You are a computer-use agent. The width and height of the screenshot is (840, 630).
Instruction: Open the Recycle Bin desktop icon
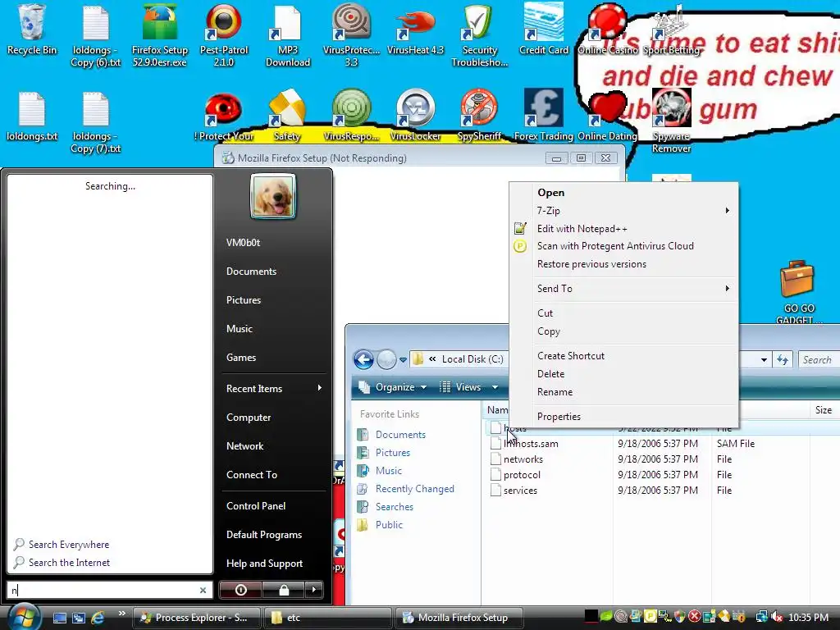pos(31,30)
